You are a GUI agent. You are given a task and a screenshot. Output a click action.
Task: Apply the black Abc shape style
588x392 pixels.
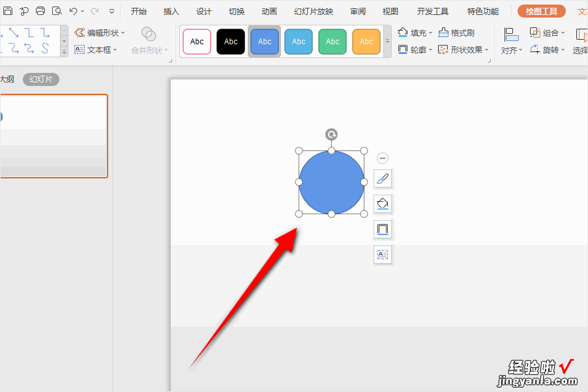[231, 42]
